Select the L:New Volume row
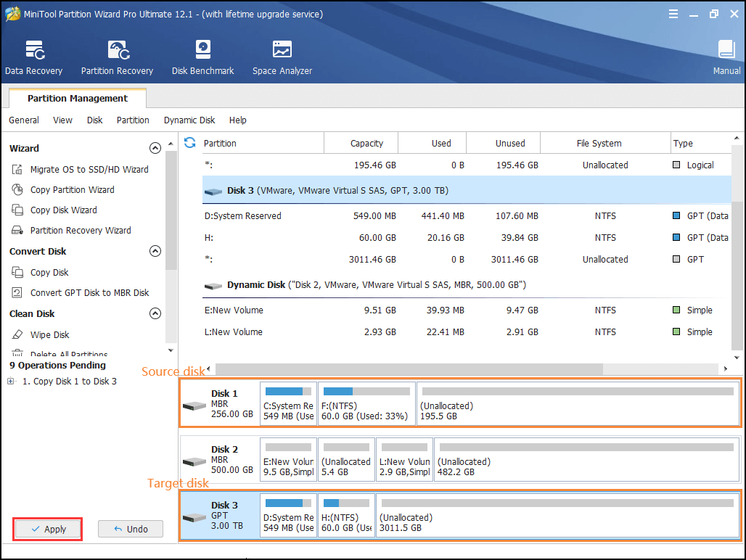Viewport: 746px width, 560px height. [467, 332]
